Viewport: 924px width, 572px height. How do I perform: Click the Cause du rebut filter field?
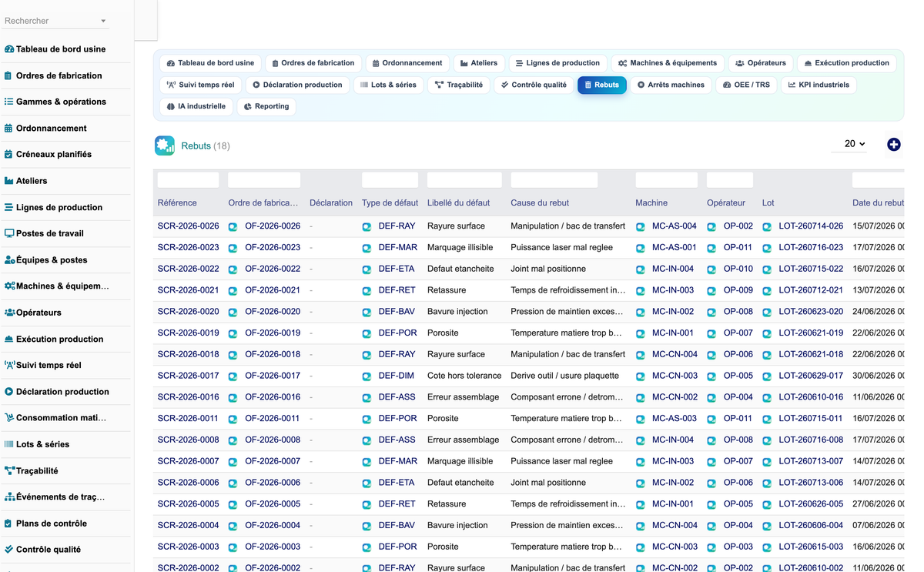[554, 180]
